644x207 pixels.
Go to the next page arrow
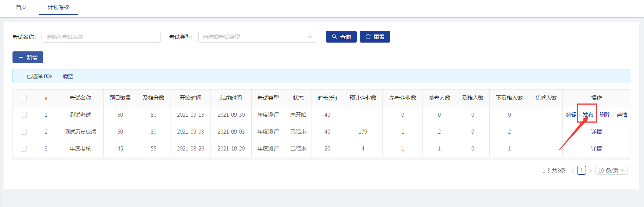[590, 171]
